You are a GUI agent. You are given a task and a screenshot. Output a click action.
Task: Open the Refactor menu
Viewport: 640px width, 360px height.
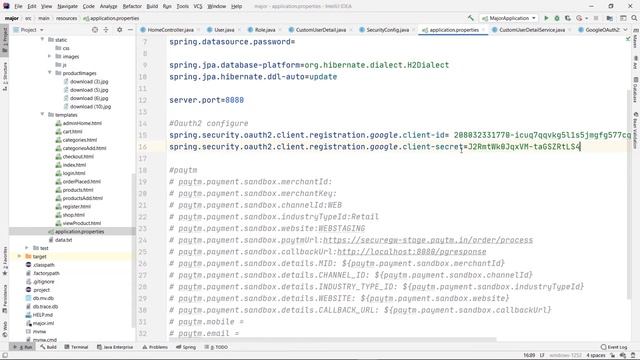tap(132, 6)
